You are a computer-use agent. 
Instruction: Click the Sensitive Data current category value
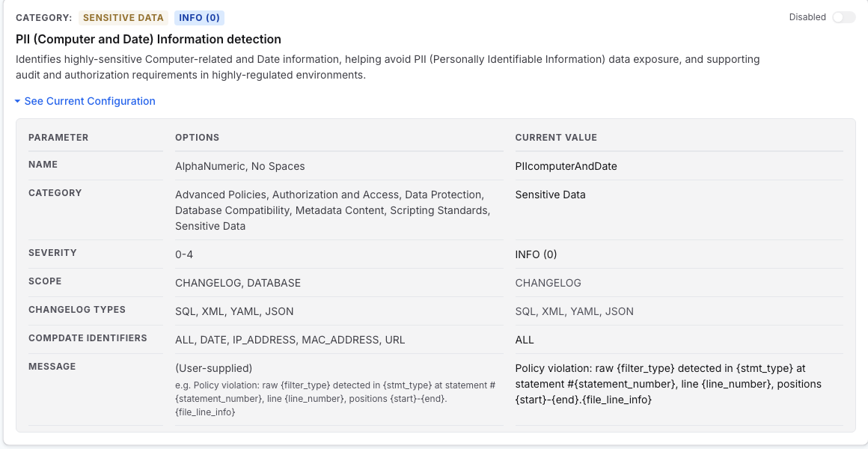coord(550,195)
